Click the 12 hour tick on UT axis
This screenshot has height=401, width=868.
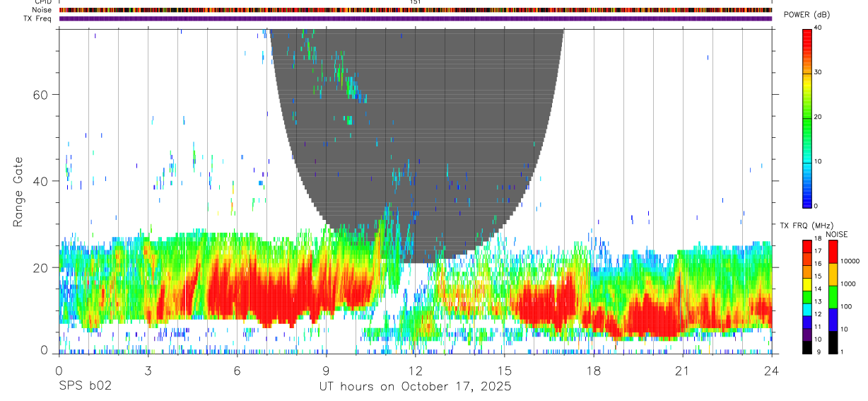415,370
